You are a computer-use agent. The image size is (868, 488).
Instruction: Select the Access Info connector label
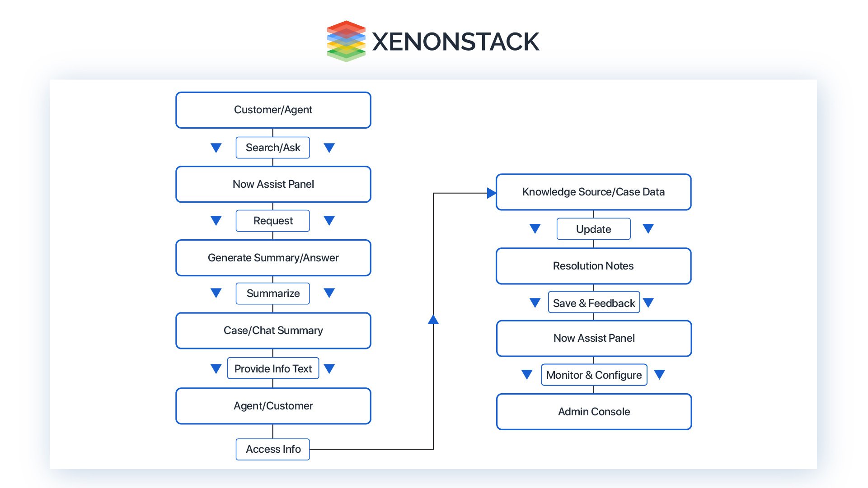coord(274,451)
